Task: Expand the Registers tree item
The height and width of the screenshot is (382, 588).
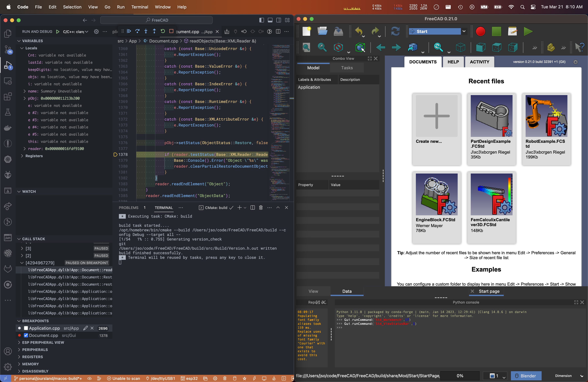Action: click(22, 156)
